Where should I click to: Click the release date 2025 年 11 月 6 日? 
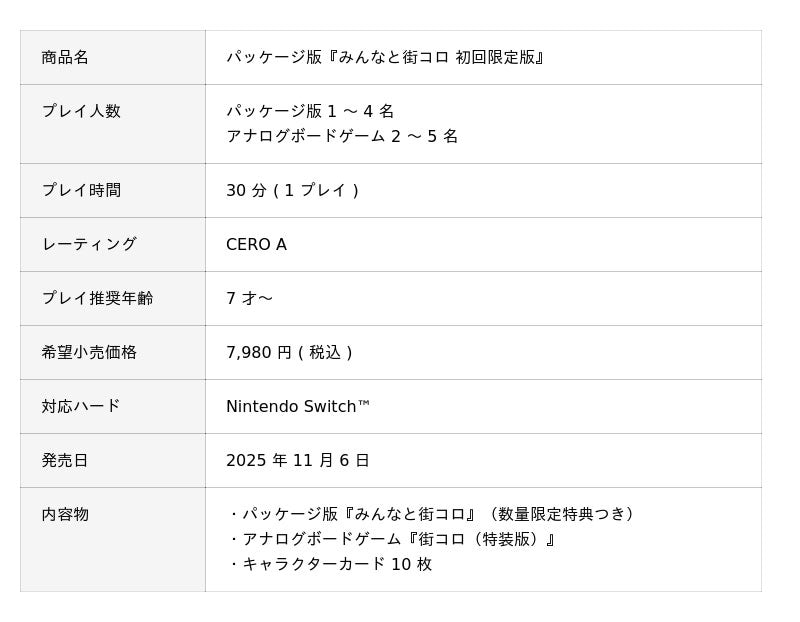click(x=298, y=460)
